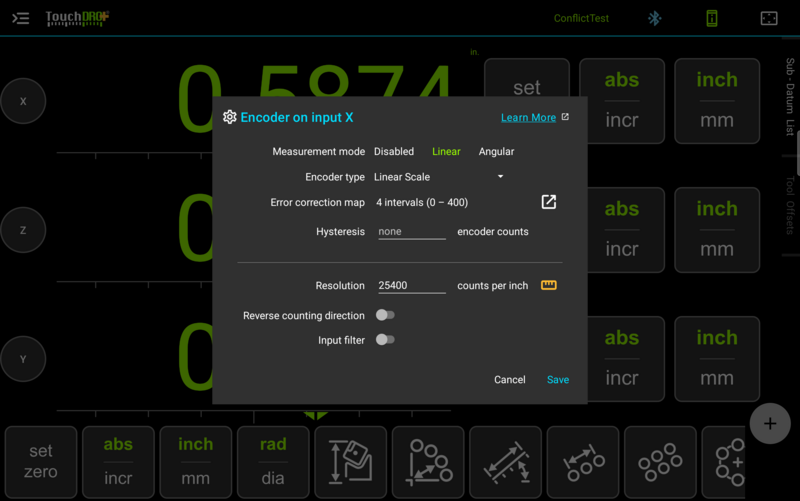The height and width of the screenshot is (501, 800).
Task: Toggle inch/mm in the bottom toolbar
Action: pyautogui.click(x=196, y=462)
